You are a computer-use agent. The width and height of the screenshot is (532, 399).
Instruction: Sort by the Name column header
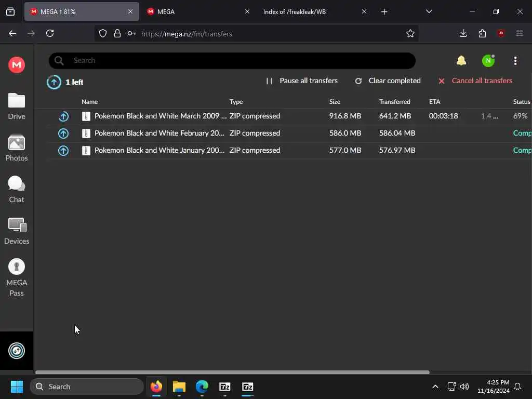[x=89, y=101]
